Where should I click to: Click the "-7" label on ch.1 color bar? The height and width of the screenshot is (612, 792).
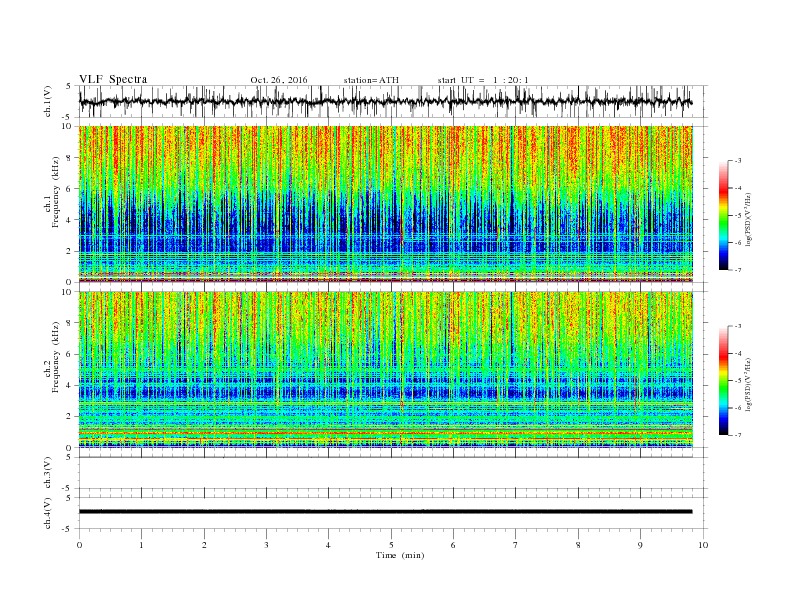pos(738,270)
